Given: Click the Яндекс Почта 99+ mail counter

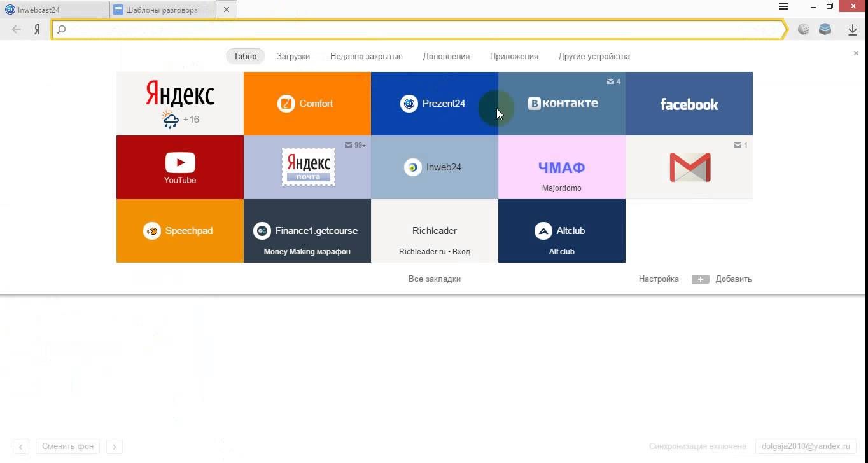Looking at the screenshot, I should pos(355,145).
